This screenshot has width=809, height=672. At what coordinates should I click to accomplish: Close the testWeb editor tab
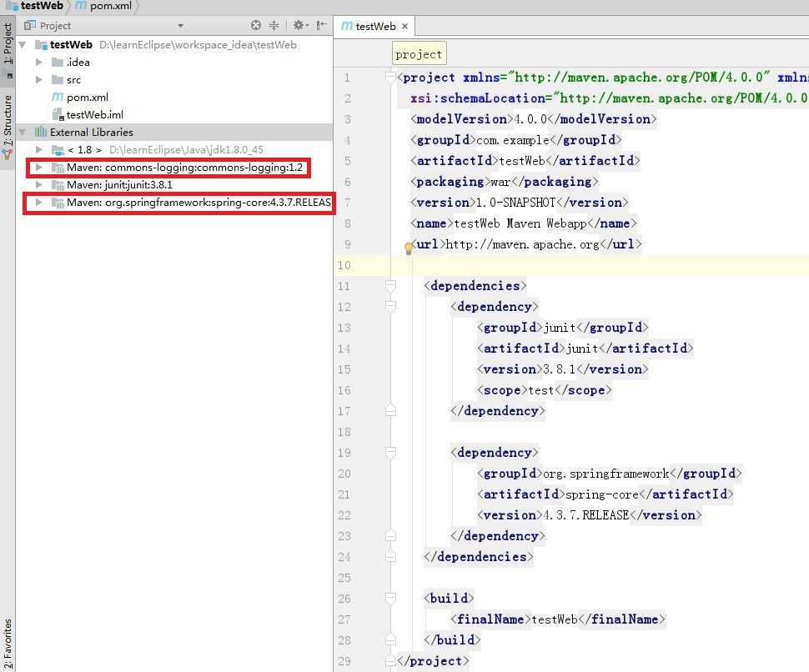[x=405, y=27]
